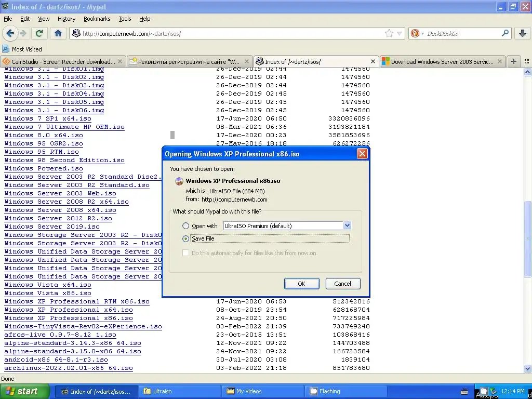Open the View menu
The height and width of the screenshot is (399, 532).
pyautogui.click(x=44, y=19)
